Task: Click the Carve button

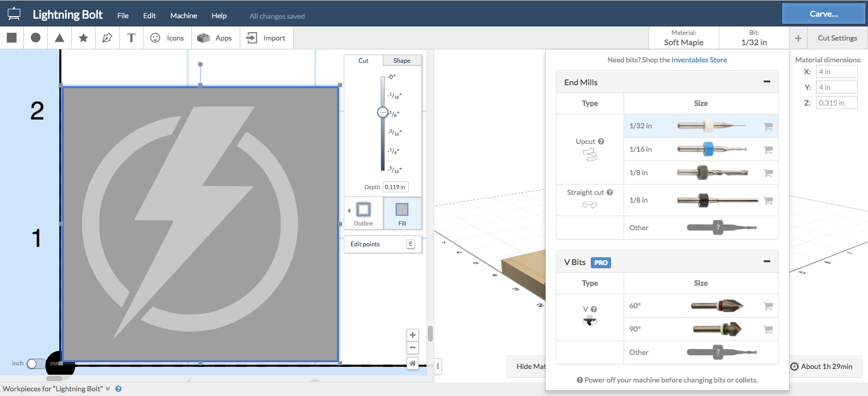Action: (x=823, y=14)
